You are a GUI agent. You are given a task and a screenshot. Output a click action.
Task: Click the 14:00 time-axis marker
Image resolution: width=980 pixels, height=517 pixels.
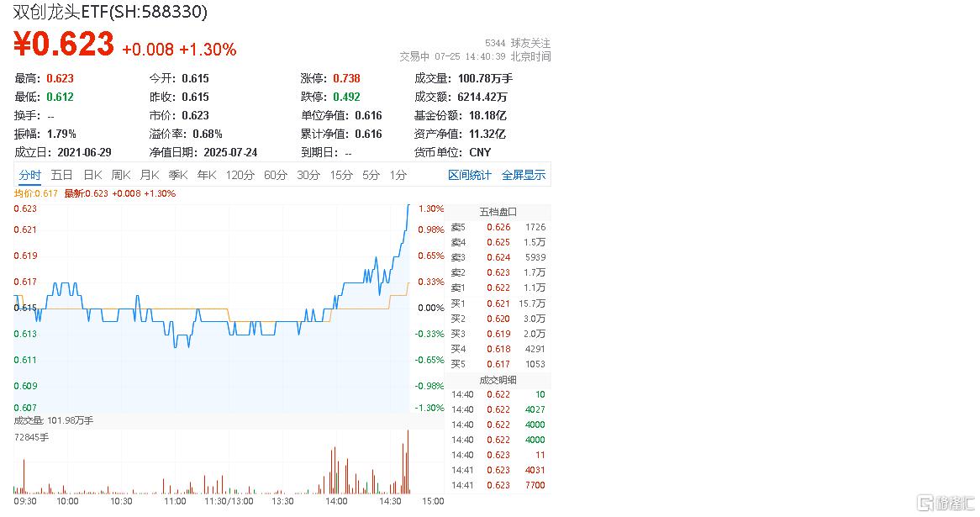[x=336, y=501]
